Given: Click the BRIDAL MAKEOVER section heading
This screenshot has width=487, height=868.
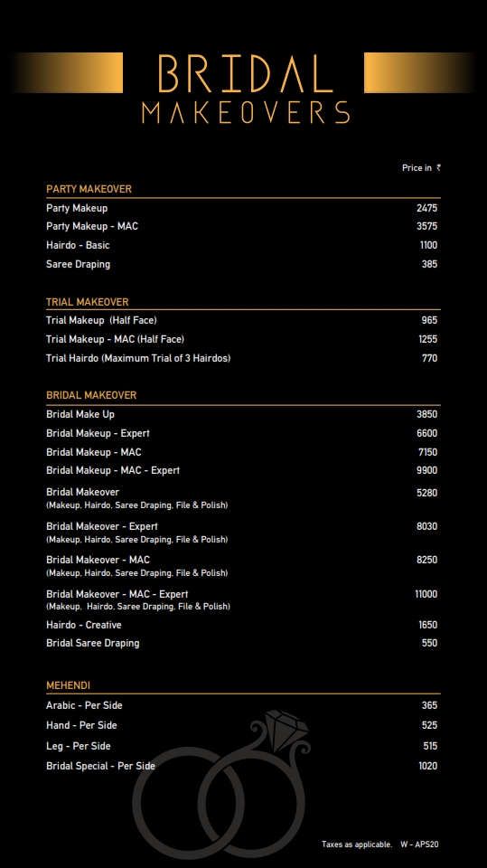Looking at the screenshot, I should (x=91, y=395).
